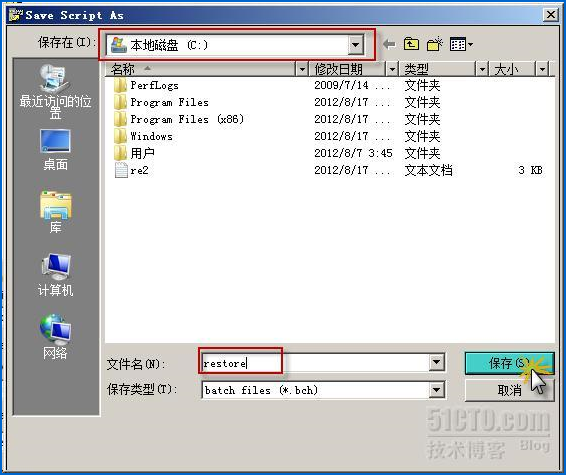Click the Save (保存) button
This screenshot has height=475, width=566.
pyautogui.click(x=509, y=363)
